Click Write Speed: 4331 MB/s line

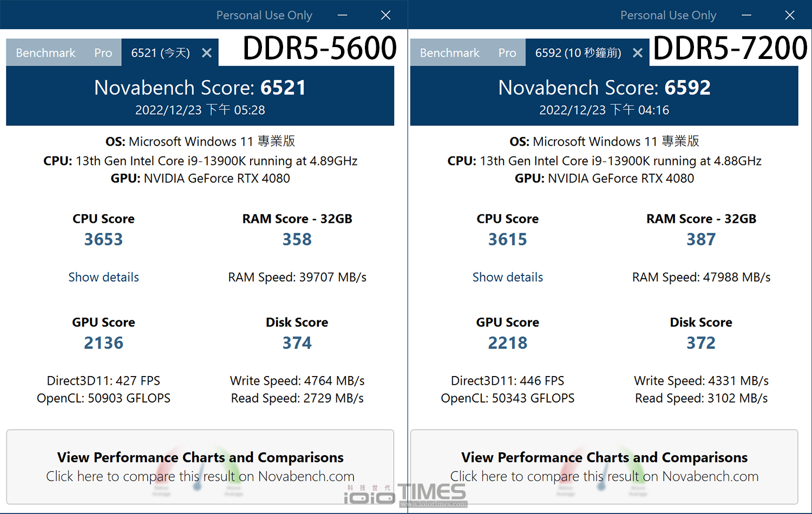click(701, 381)
